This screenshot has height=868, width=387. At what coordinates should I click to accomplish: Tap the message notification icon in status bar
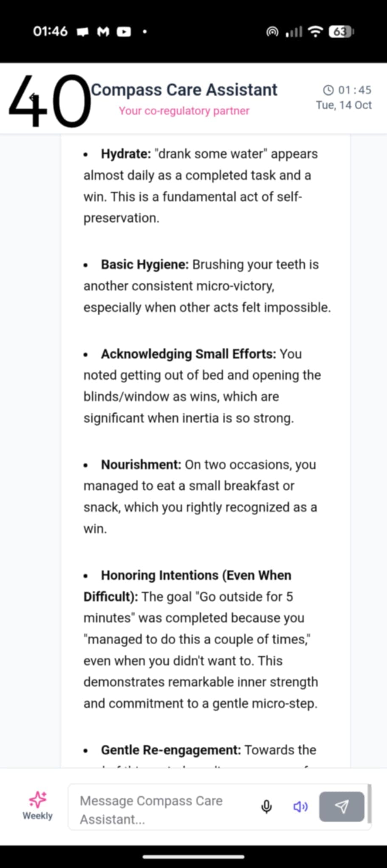82,32
